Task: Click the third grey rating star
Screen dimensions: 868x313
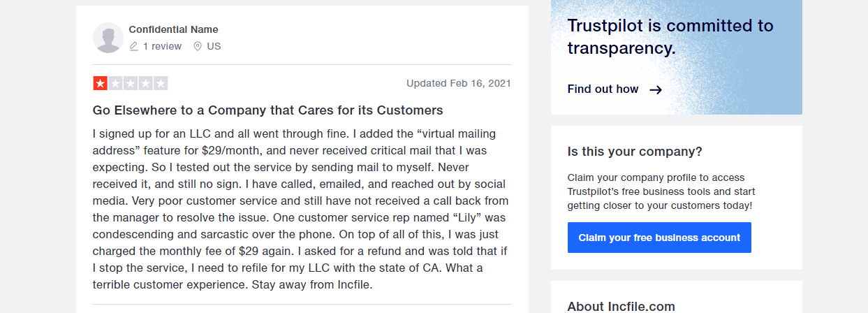Action: click(x=131, y=83)
